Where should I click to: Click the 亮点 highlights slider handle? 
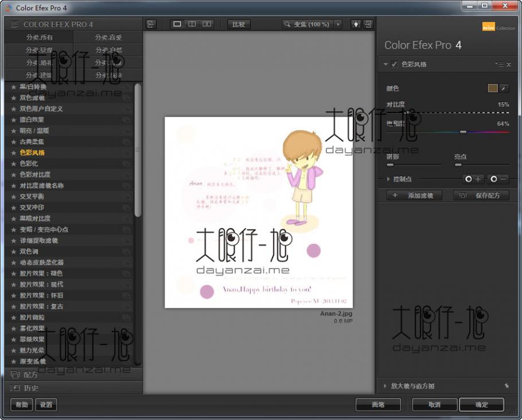click(x=458, y=165)
